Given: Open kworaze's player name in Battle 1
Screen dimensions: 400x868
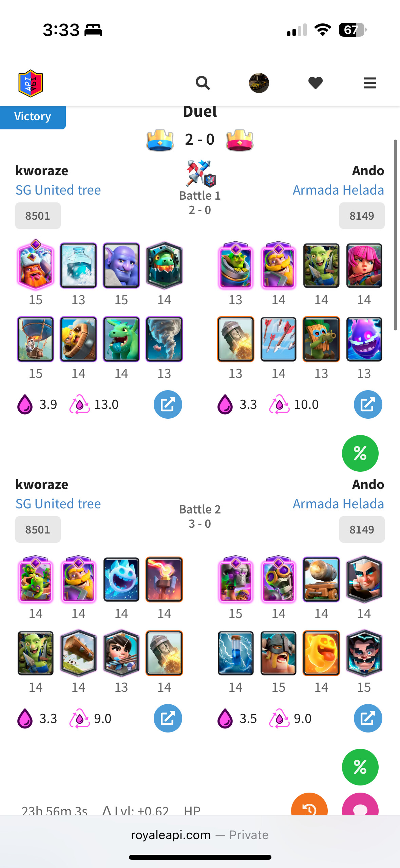Looking at the screenshot, I should [x=42, y=170].
